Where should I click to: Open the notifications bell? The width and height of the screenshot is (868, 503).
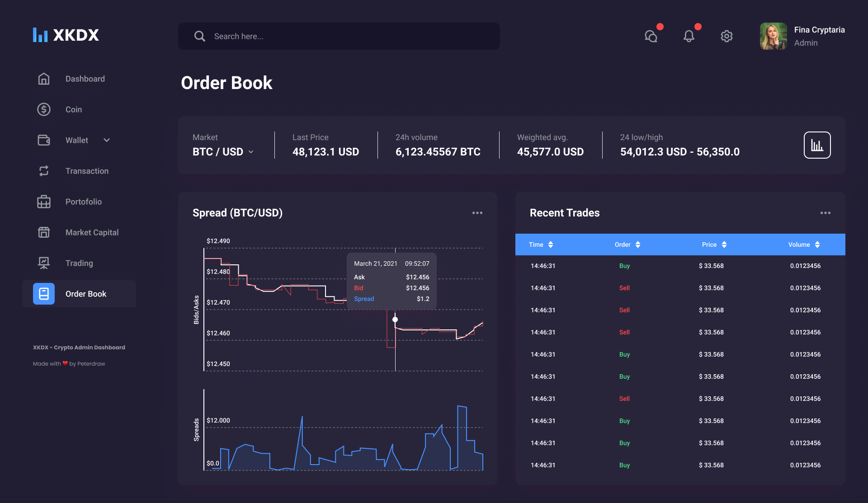tap(689, 36)
